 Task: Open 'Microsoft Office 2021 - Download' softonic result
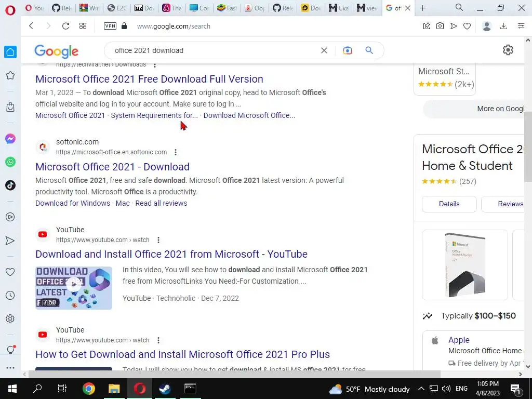pos(113,167)
